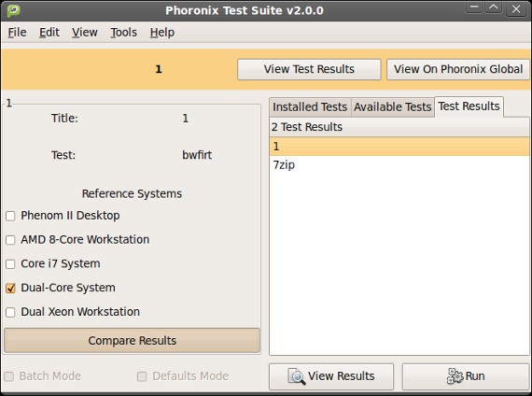Click the View Test Results button

pos(309,69)
